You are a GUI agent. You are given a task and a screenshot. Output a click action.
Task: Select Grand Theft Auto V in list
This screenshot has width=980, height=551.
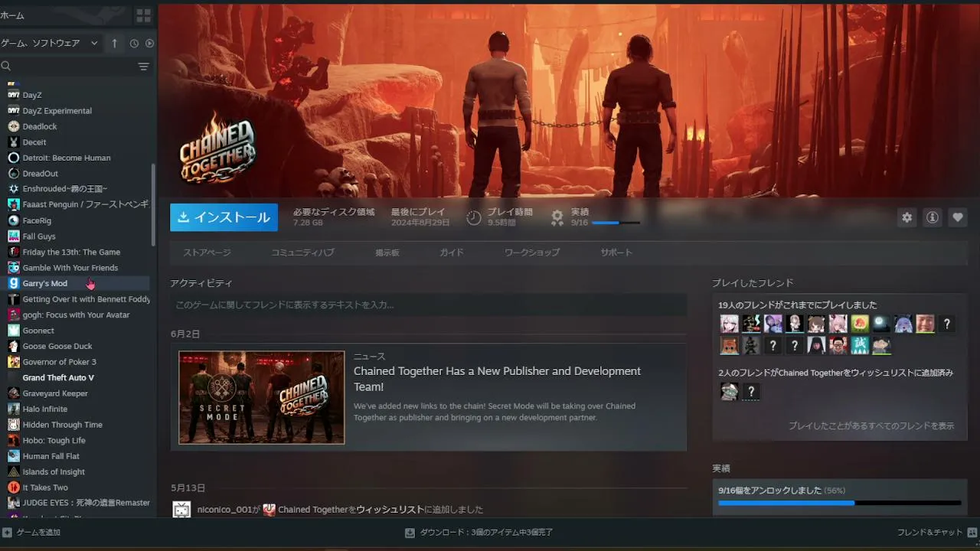click(58, 378)
